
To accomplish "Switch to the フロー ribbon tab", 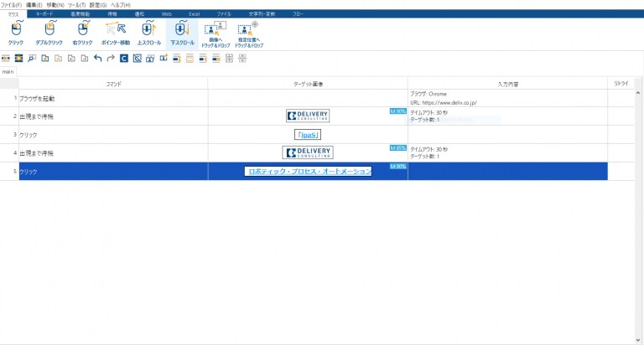I will pos(299,14).
